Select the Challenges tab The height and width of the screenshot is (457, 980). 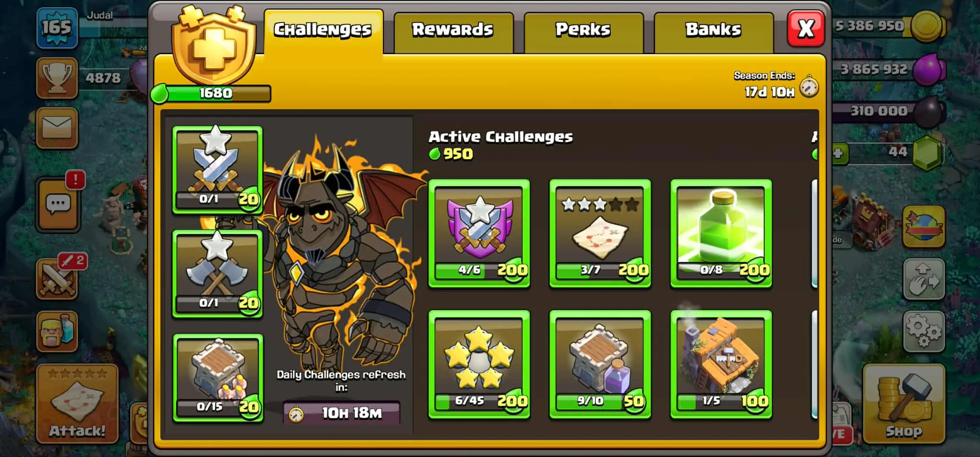point(323,32)
